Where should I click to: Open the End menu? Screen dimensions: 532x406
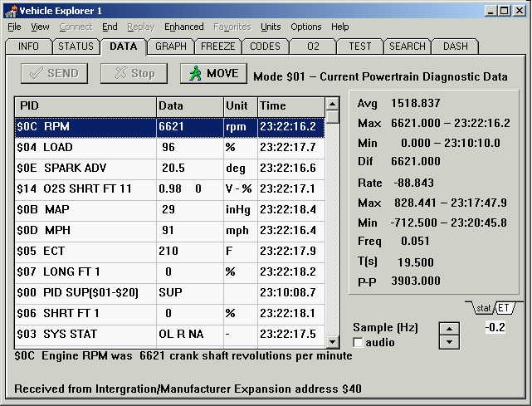coord(110,27)
